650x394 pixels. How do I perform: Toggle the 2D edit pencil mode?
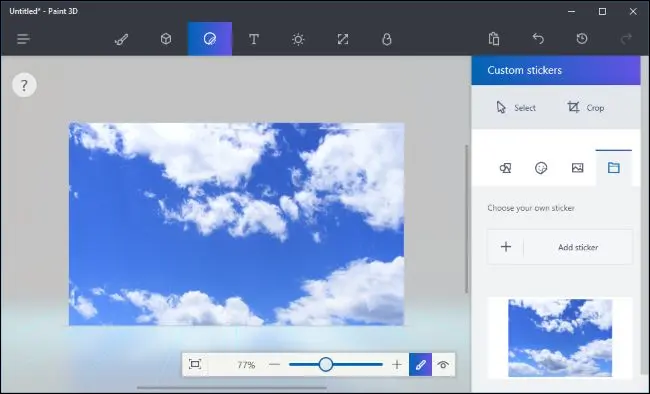point(420,365)
